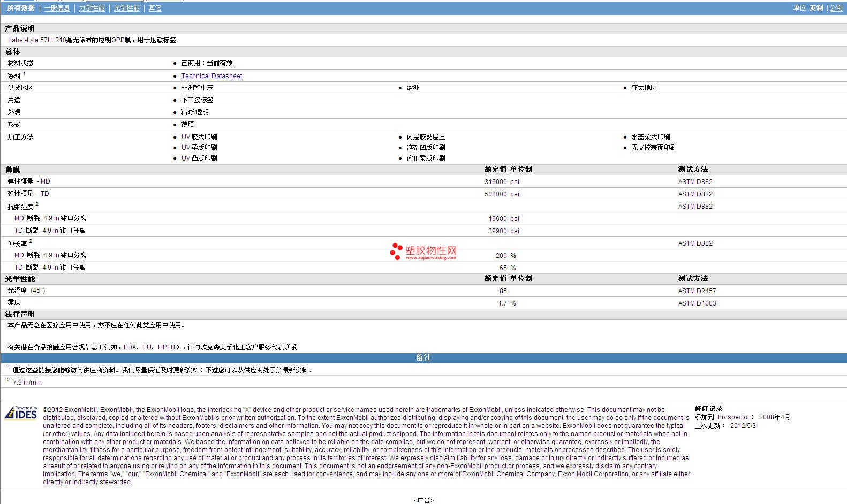The image size is (847, 504).
Task: Click the 修订记录 heading
Action: pyautogui.click(x=708, y=409)
